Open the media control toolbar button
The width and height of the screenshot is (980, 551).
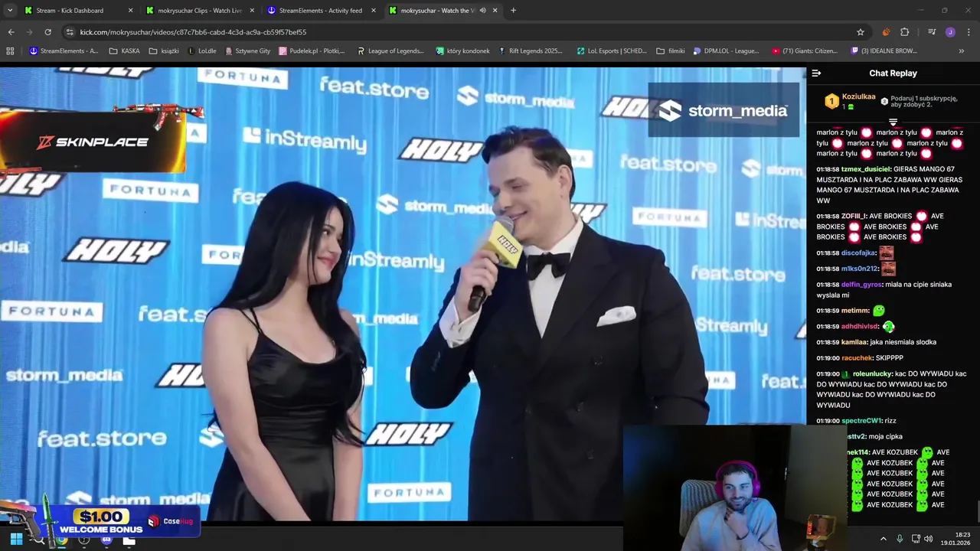931,32
